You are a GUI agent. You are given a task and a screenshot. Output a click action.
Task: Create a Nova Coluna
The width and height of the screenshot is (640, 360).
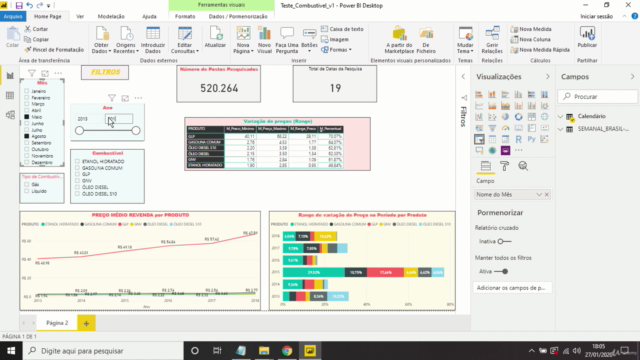click(531, 39)
